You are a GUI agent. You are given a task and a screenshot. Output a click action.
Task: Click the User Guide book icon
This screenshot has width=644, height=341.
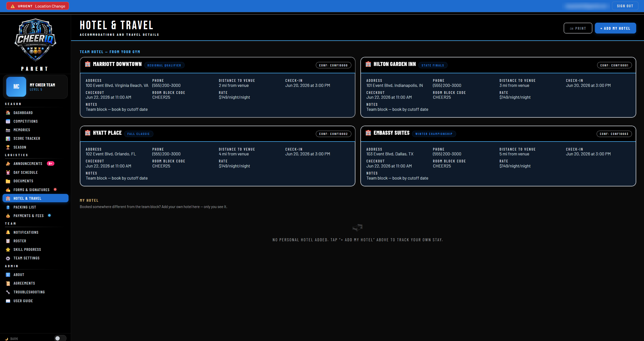coord(8,301)
